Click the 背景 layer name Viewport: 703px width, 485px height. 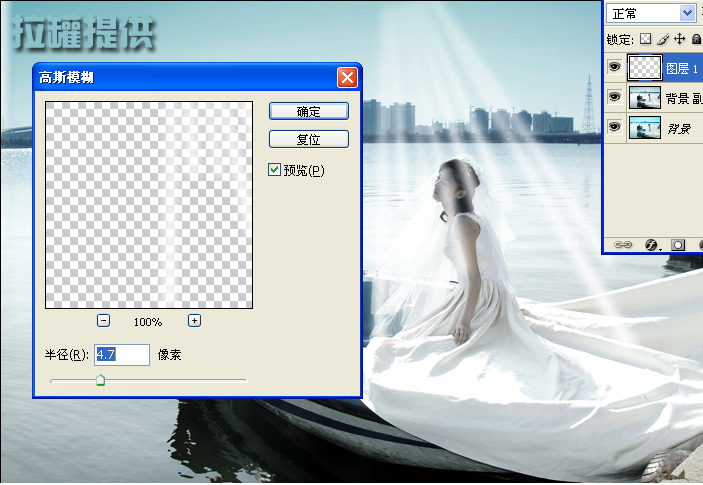pyautogui.click(x=679, y=129)
